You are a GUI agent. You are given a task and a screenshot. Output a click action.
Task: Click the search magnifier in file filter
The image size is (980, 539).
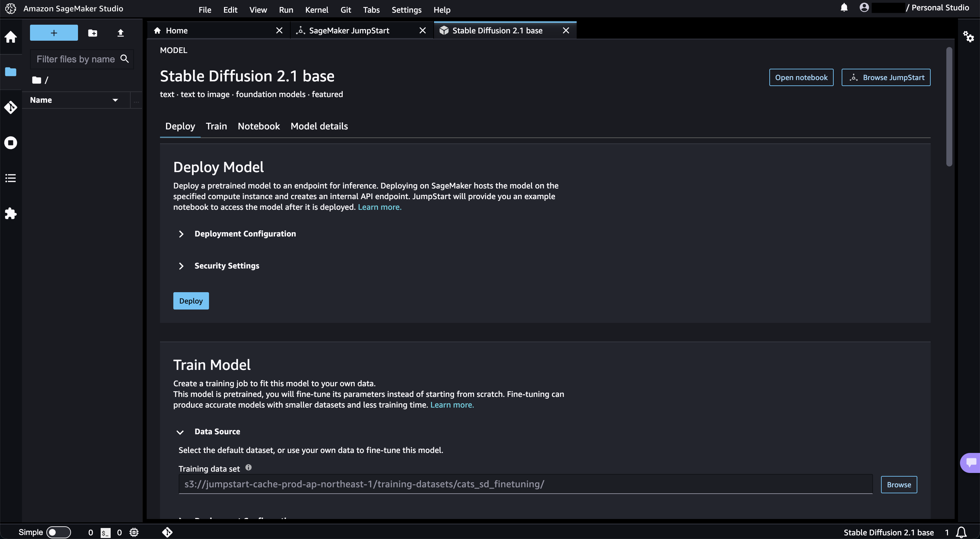pyautogui.click(x=124, y=59)
